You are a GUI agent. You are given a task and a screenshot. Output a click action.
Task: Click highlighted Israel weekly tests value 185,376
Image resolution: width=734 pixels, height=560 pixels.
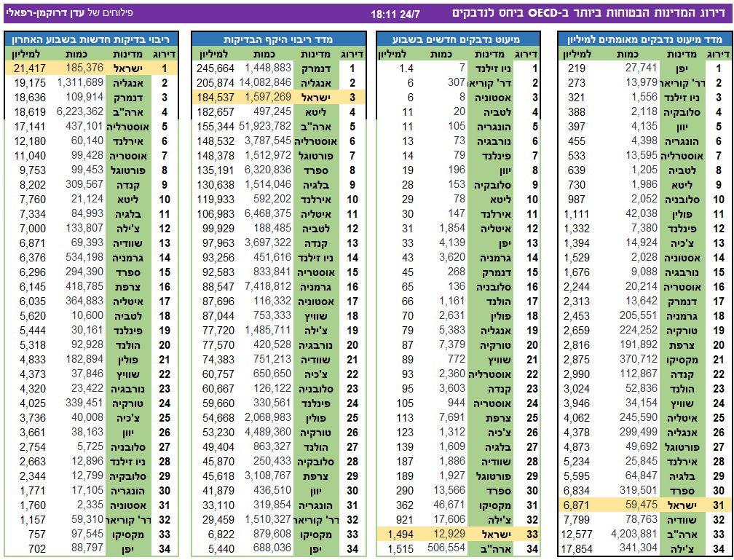(x=84, y=68)
